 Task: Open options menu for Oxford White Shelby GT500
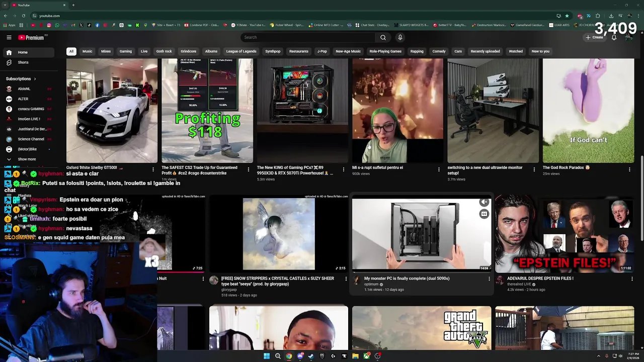coord(153,169)
